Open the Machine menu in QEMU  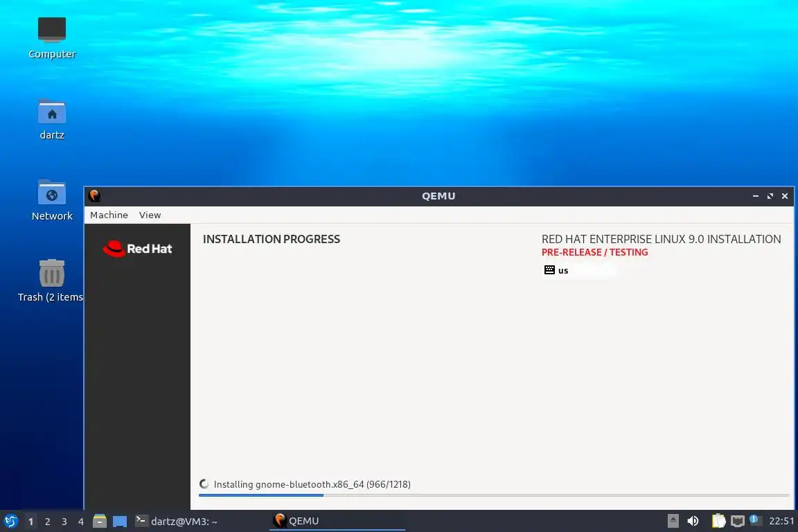click(109, 215)
